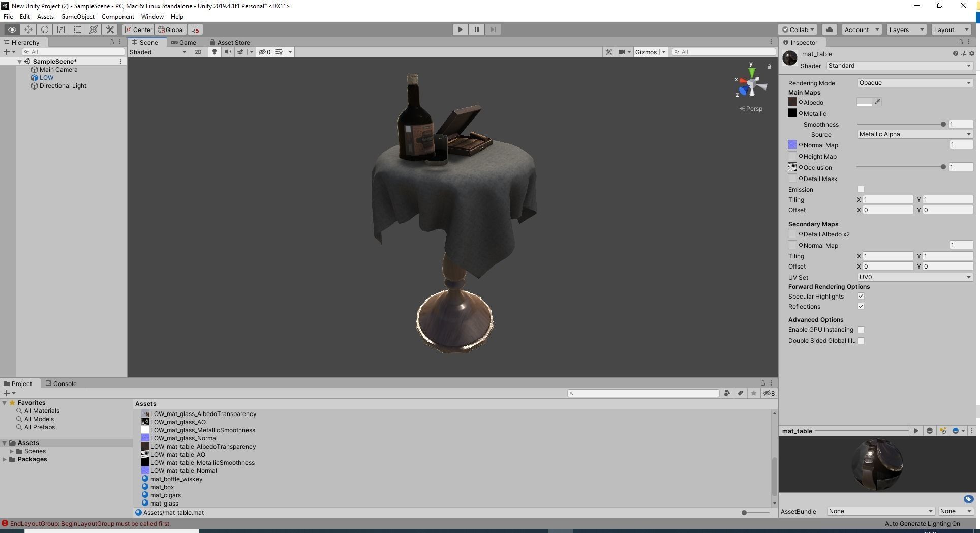Toggle scene audio speaker icon

(x=227, y=52)
